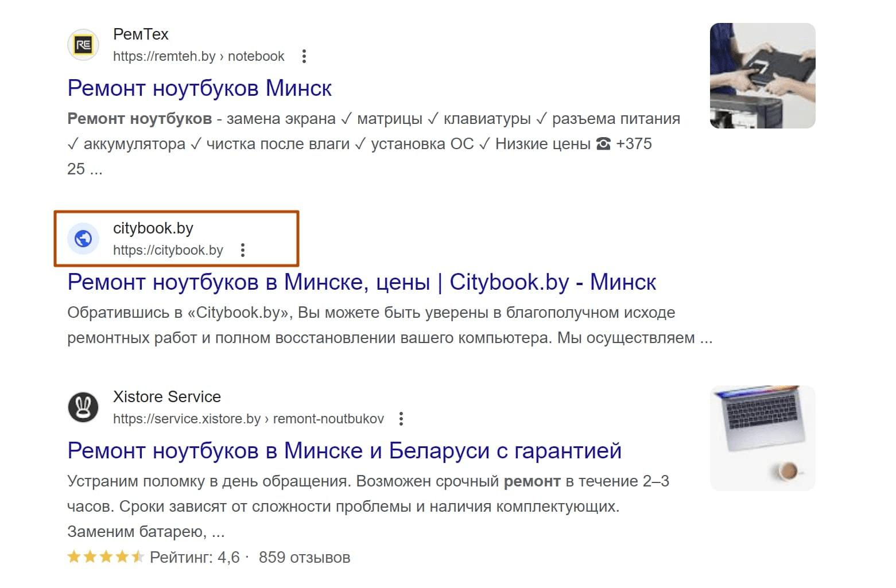The height and width of the screenshot is (588, 896).
Task: Click the Xistore Service rabbit logo
Action: pos(83,407)
